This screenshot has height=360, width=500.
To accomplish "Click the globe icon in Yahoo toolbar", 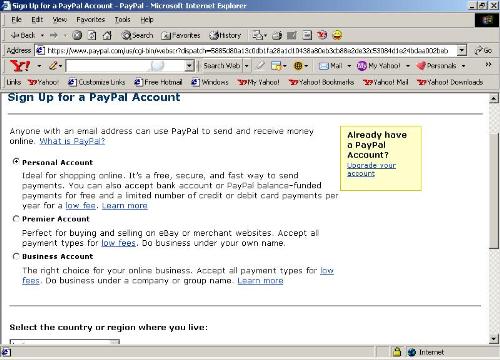I will (x=298, y=66).
